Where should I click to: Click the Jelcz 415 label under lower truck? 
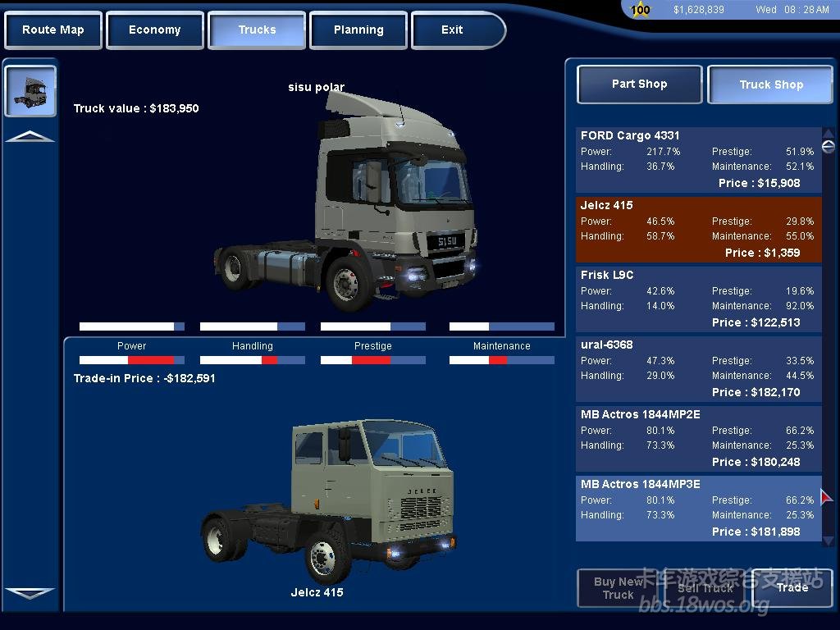click(317, 592)
